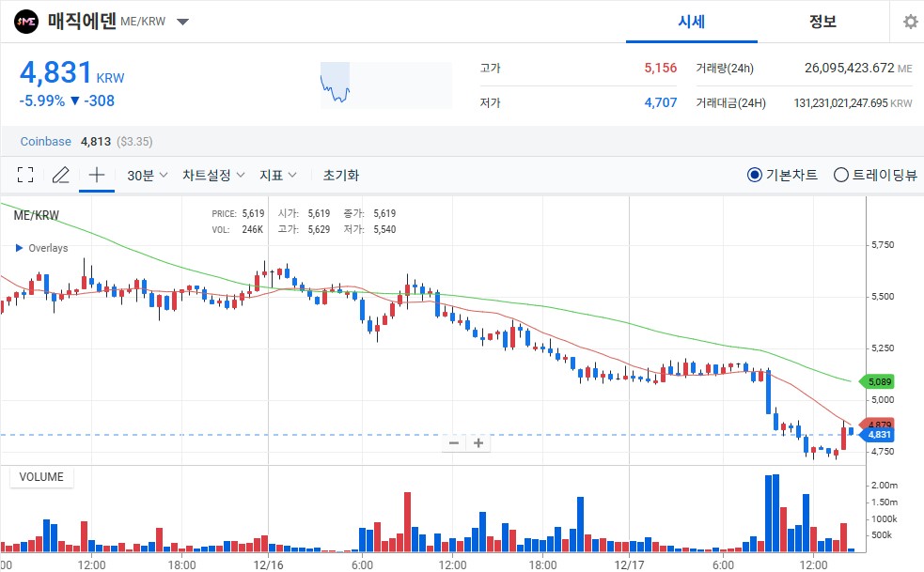Open the settings gear
This screenshot has height=572, width=924.
[908, 21]
